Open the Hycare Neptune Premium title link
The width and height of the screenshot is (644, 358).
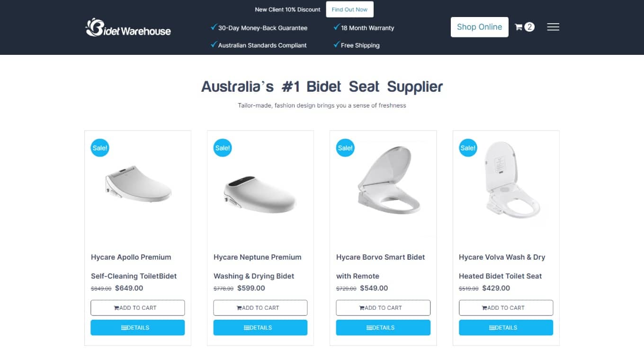click(257, 266)
